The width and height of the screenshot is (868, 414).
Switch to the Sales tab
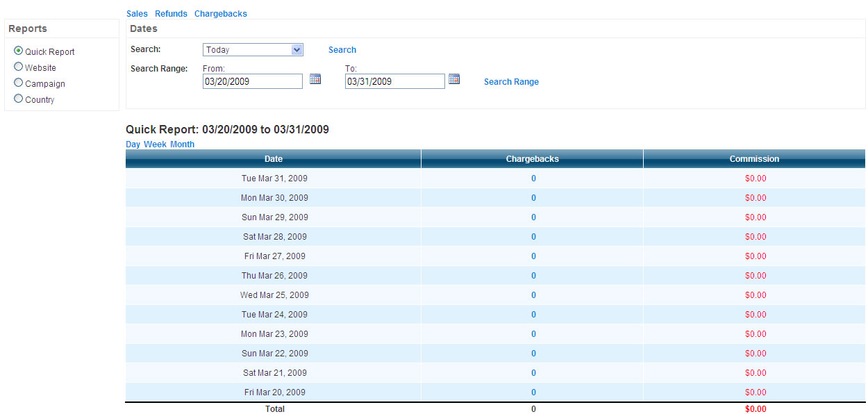[x=137, y=14]
